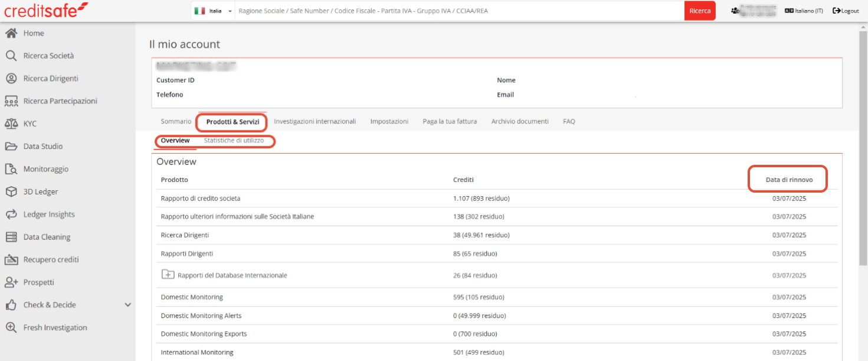Open the country selector dropdown arrow

click(x=230, y=11)
